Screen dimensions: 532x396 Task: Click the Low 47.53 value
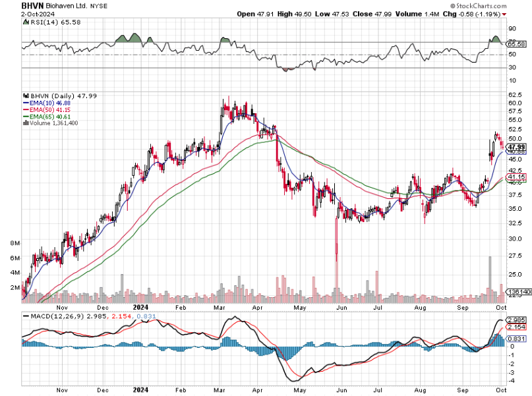click(x=332, y=14)
